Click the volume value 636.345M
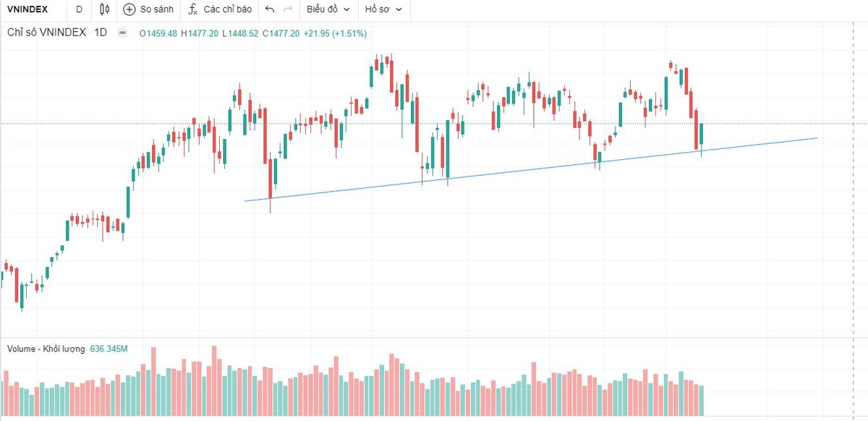Screen dimensions: 868x421 click(x=109, y=349)
